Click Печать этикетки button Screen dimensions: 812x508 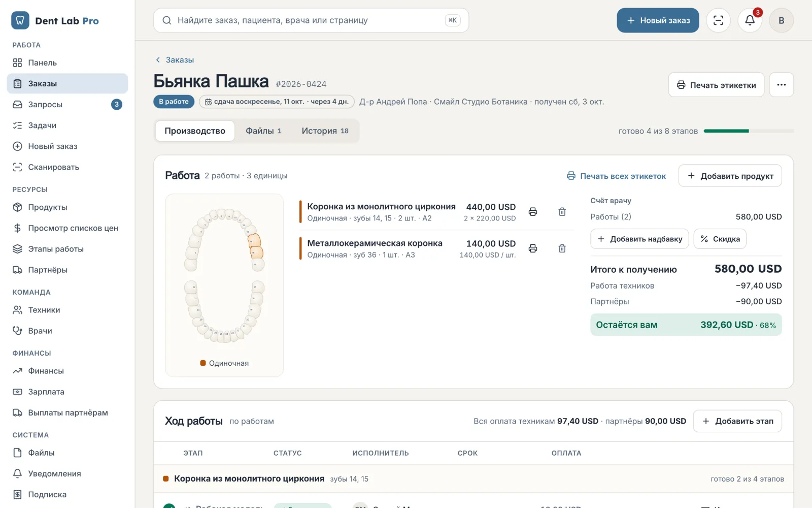716,85
